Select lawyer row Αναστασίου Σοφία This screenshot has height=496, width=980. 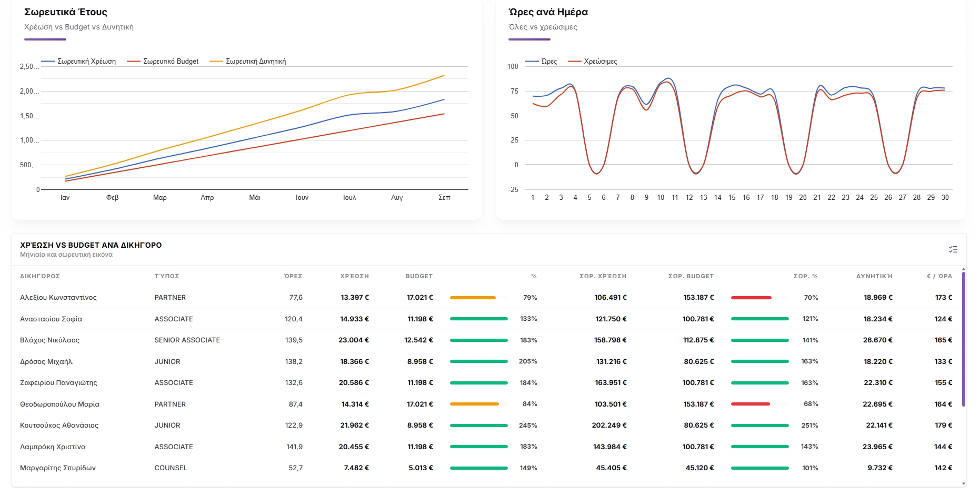point(486,319)
